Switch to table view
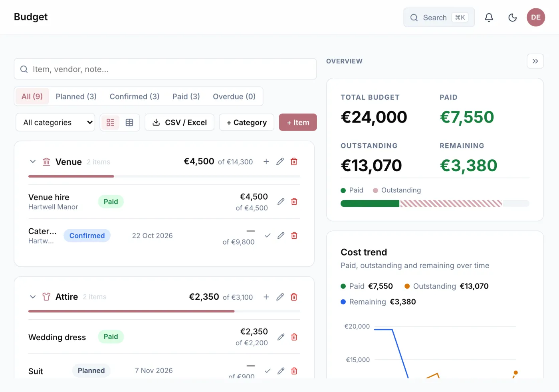The height and width of the screenshot is (392, 559). point(129,123)
